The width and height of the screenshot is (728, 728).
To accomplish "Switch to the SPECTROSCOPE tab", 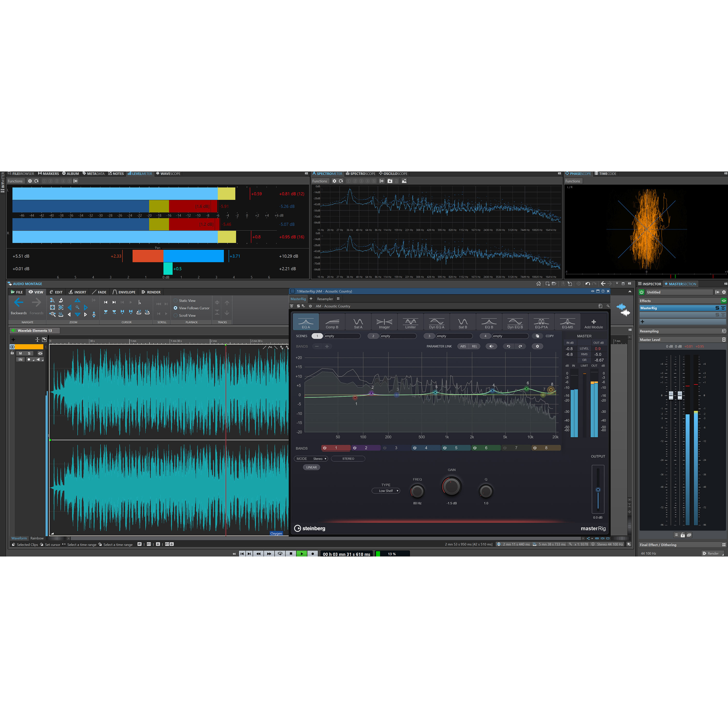I will pyautogui.click(x=361, y=173).
